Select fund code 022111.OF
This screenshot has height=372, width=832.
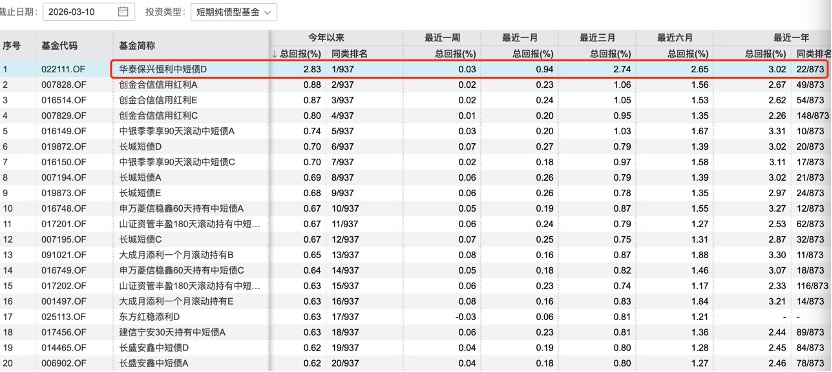63,69
